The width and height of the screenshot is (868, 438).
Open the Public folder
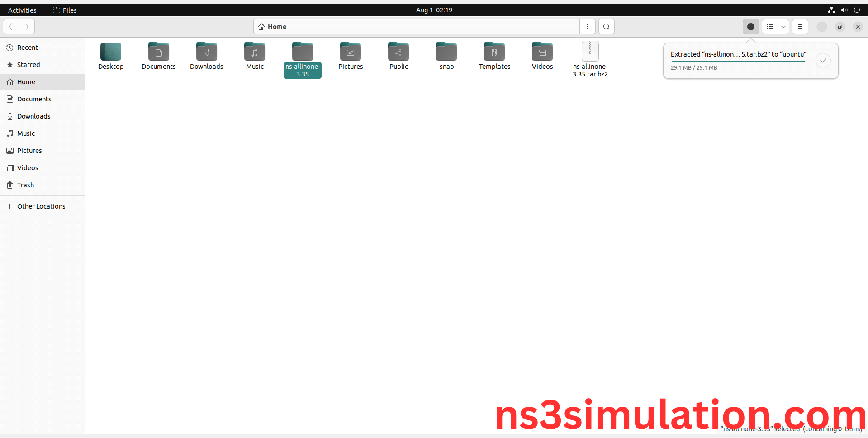pyautogui.click(x=398, y=51)
